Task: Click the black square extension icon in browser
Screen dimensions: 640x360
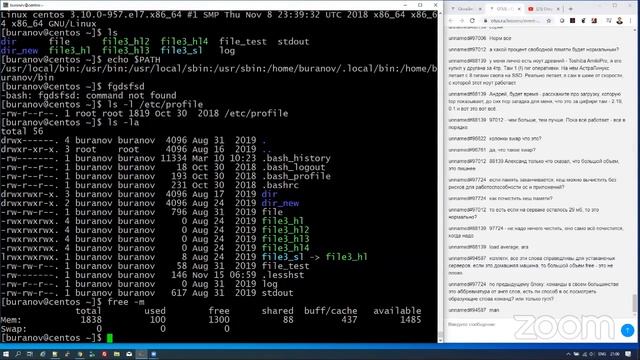Action: click(573, 20)
